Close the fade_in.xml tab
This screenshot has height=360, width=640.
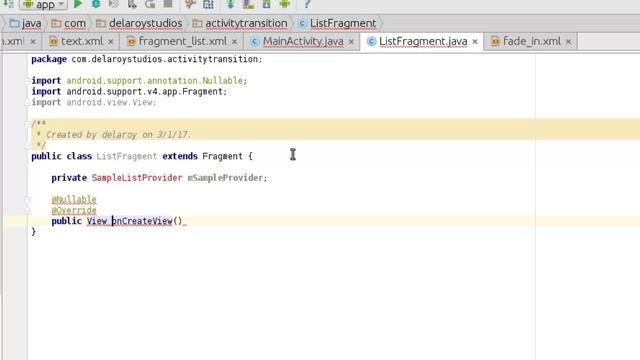click(x=568, y=42)
